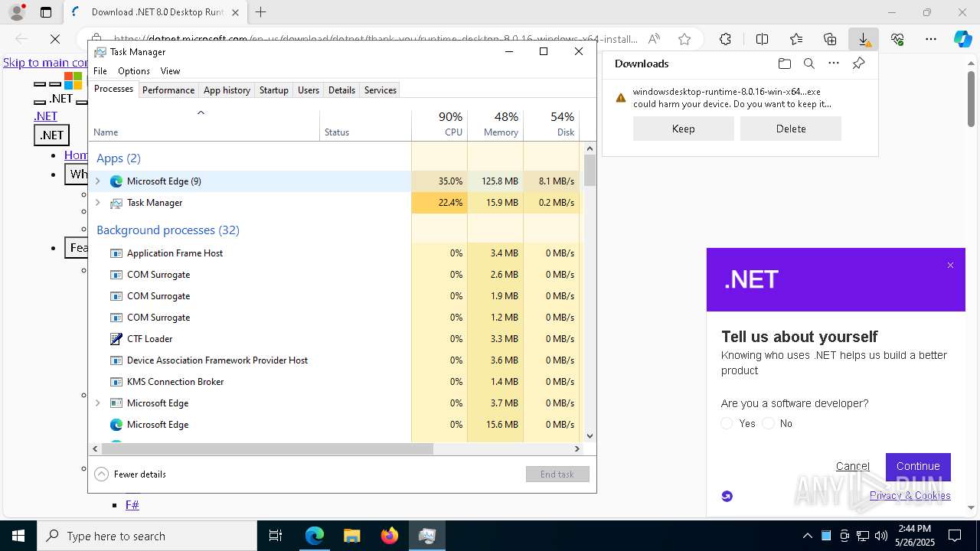Stop loading the page in Edge
The height and width of the screenshot is (551, 980).
(55, 39)
